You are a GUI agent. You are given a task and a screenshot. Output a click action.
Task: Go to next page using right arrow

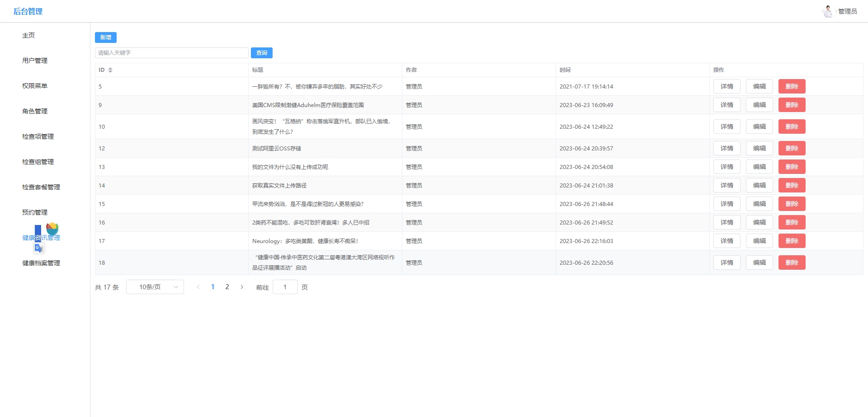pyautogui.click(x=242, y=287)
